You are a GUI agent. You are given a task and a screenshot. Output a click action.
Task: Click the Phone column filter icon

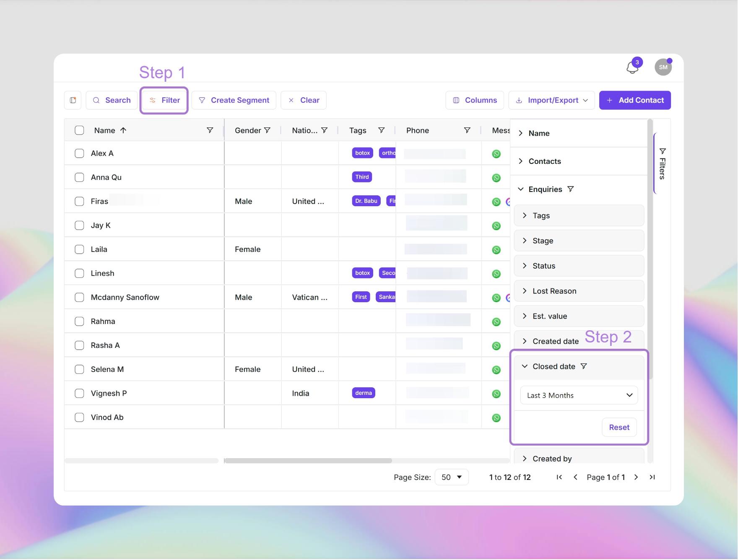(x=467, y=130)
